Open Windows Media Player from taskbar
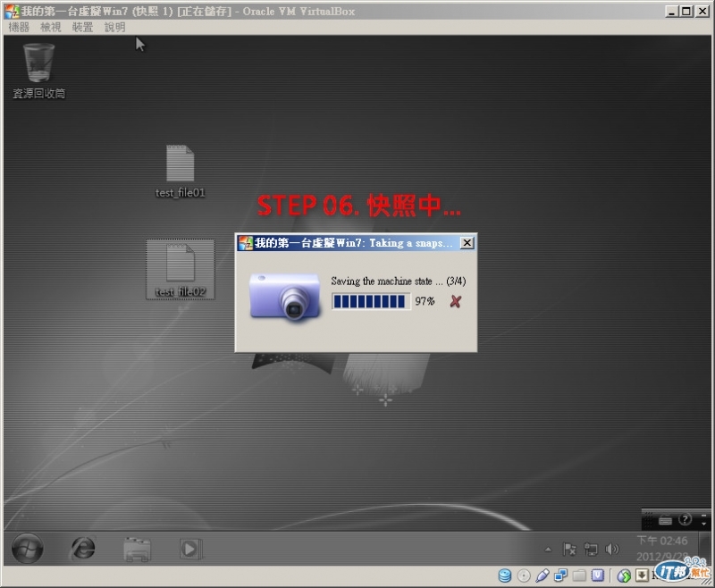This screenshot has width=715, height=588. click(x=190, y=549)
